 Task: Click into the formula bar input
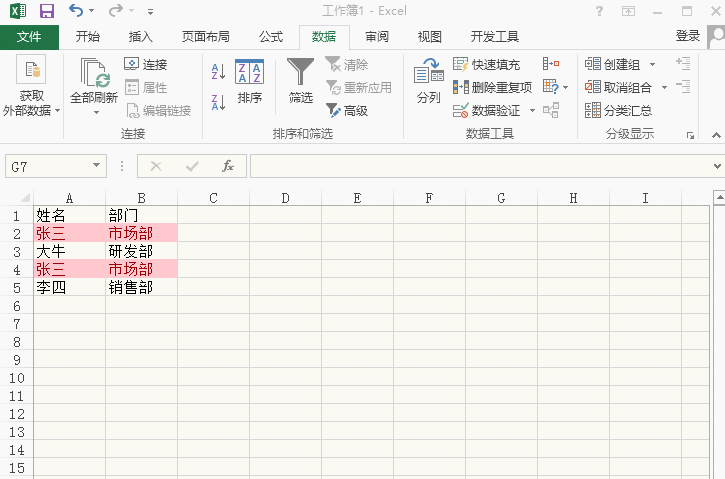480,166
